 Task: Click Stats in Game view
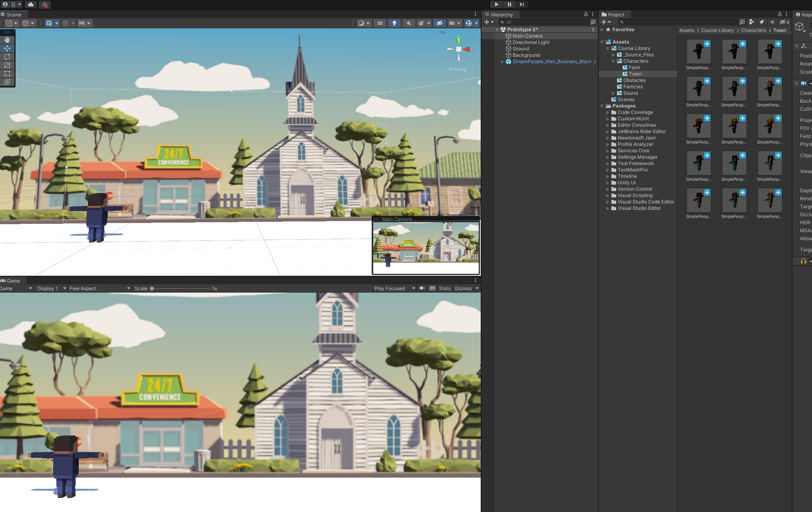[445, 289]
